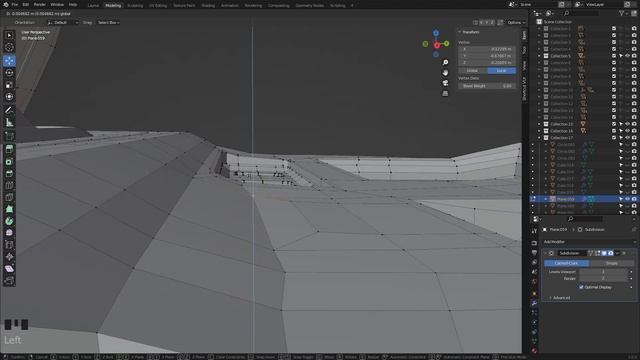The height and width of the screenshot is (360, 640).
Task: Select the Add Cube tool
Action: pos(9,136)
